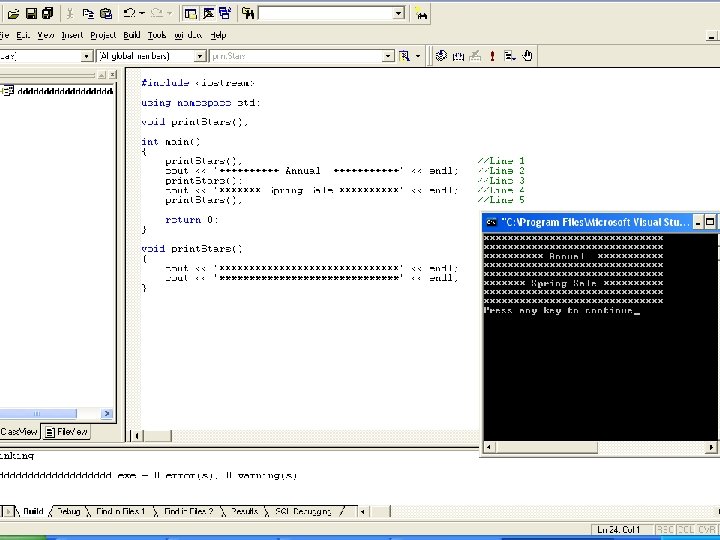Click the Cut scissors icon
Screen dimensions: 720x540
click(x=70, y=13)
